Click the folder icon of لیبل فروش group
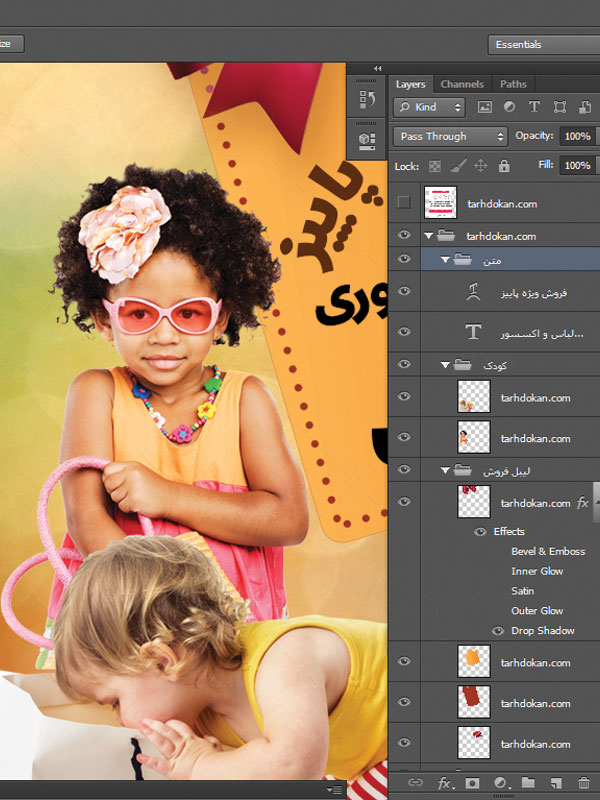Image resolution: width=600 pixels, height=800 pixels. (462, 470)
